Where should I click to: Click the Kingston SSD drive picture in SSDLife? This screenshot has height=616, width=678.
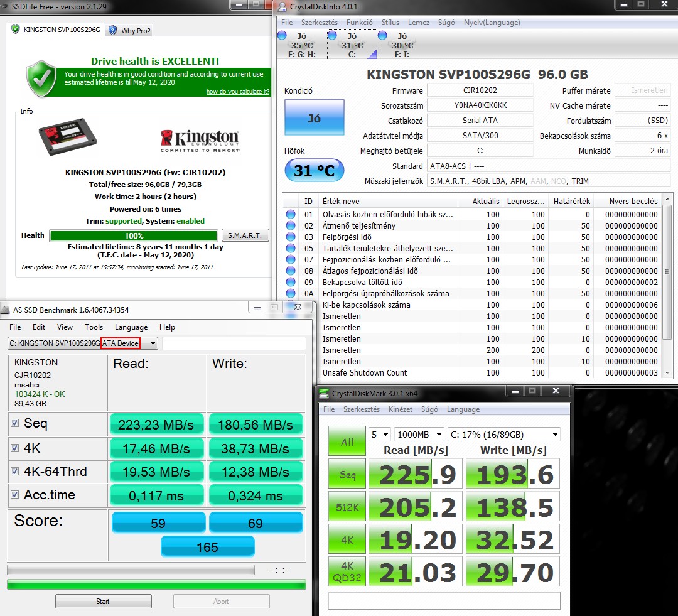[x=67, y=137]
